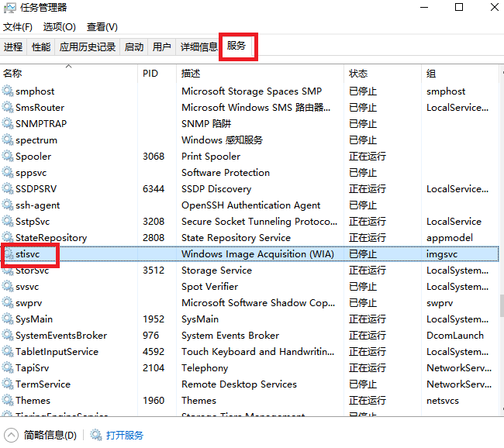Click the gear icon beside TabletInputService
The width and height of the screenshot is (504, 448).
coord(8,352)
